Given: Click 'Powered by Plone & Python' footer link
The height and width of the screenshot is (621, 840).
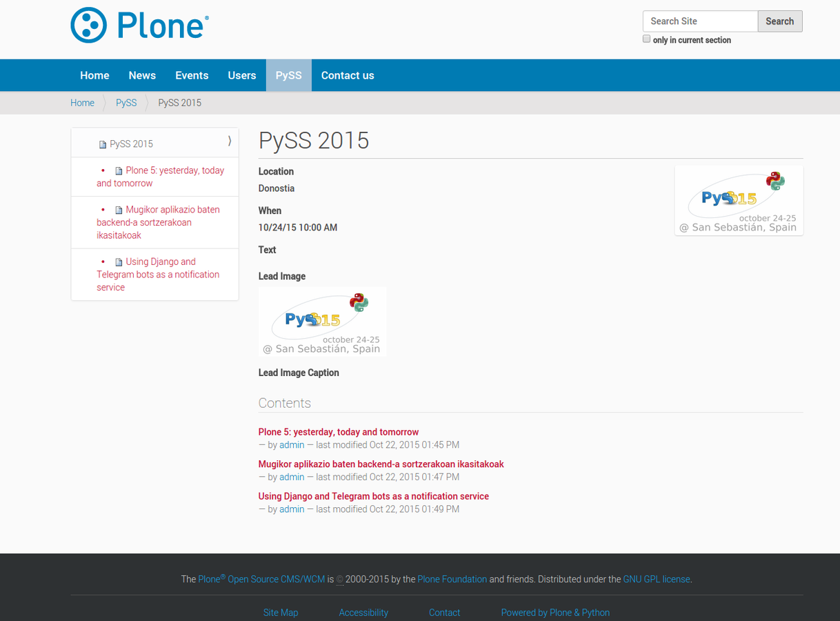Looking at the screenshot, I should [x=555, y=613].
